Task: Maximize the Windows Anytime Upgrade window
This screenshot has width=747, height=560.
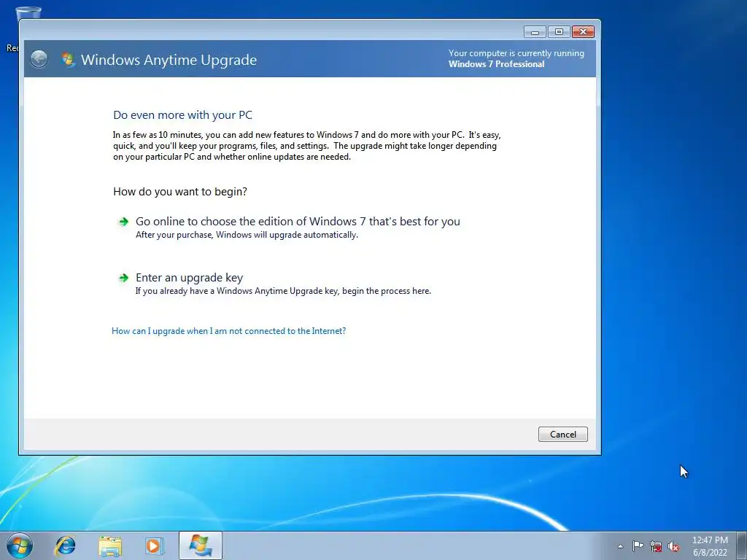Action: (x=559, y=32)
